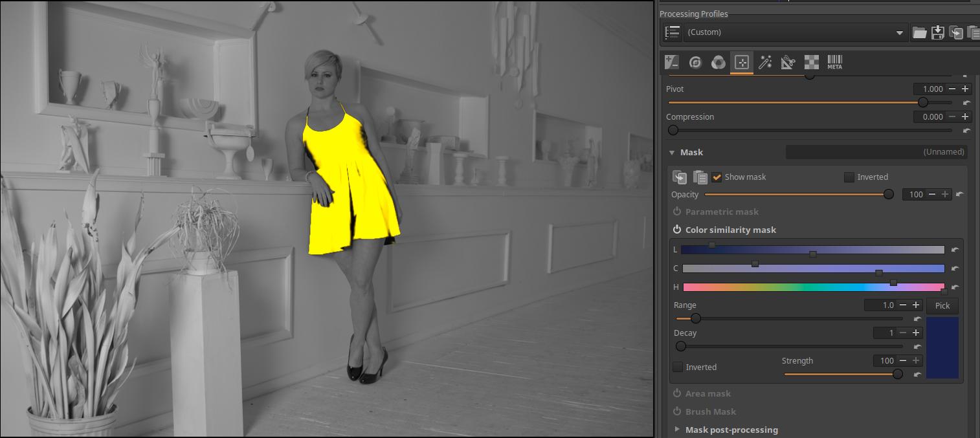Viewport: 980px width, 438px height.
Task: Click the checkerboard Raw tab icon
Action: [811, 63]
